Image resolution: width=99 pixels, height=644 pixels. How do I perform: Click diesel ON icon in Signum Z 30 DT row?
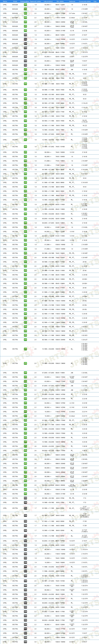click(25, 65)
